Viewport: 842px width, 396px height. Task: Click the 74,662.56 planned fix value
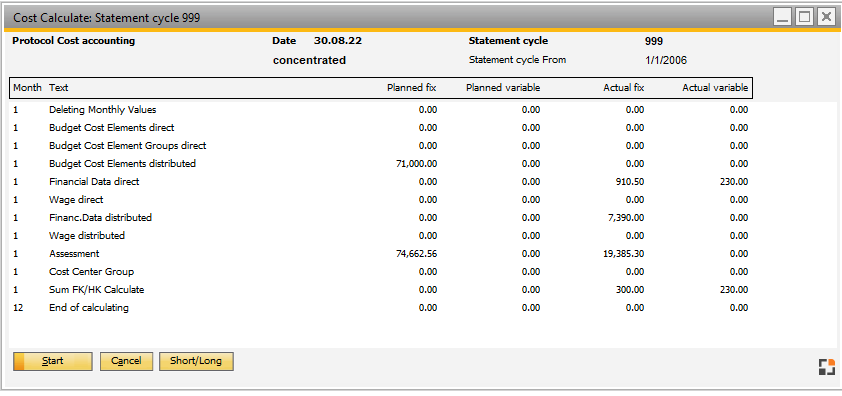coord(416,254)
